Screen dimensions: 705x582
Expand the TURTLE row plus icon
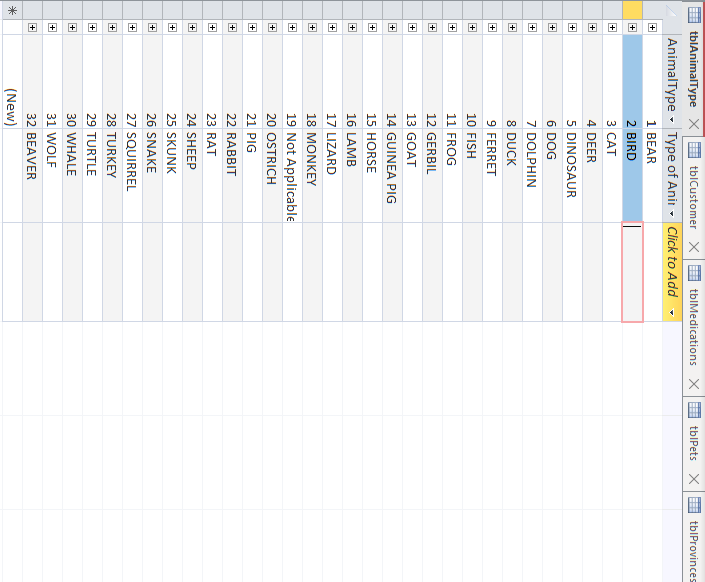pyautogui.click(x=92, y=27)
